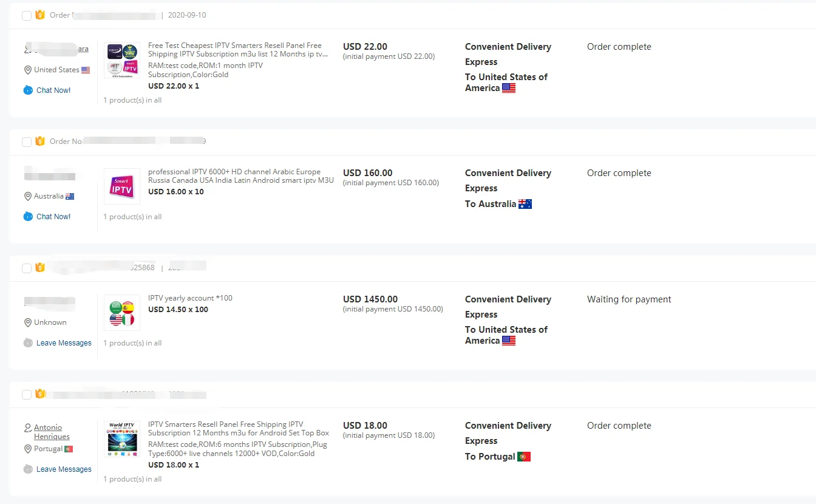Leave Messages for the Unknown location buyer
This screenshot has width=816, height=504.
pos(64,343)
